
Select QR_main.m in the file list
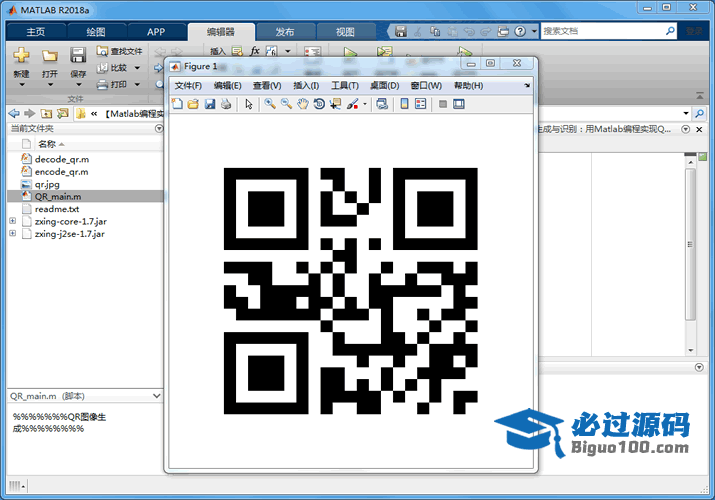(58, 196)
